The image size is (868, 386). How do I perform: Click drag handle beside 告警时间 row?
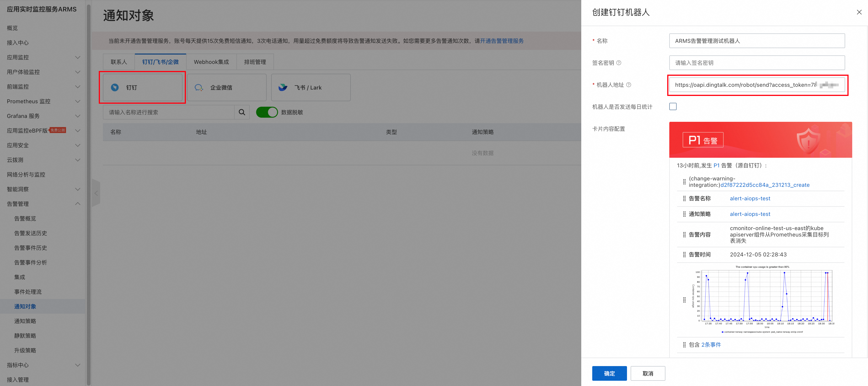point(684,254)
